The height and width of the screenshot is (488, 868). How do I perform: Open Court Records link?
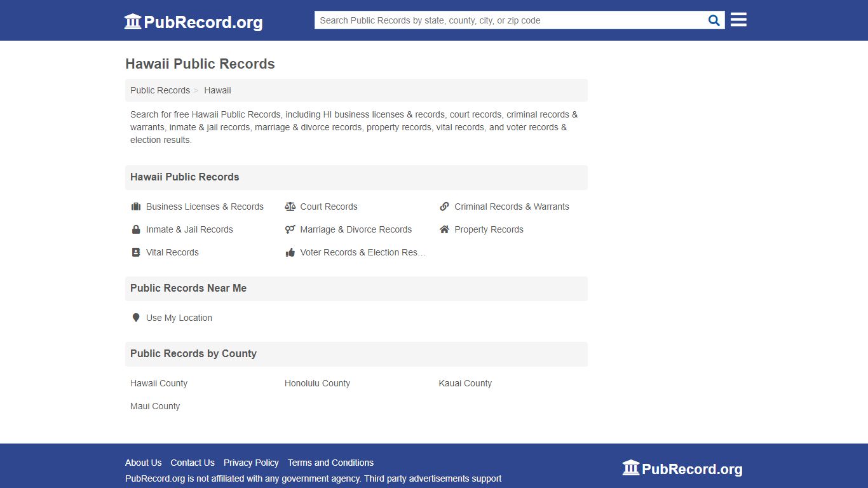coord(329,207)
